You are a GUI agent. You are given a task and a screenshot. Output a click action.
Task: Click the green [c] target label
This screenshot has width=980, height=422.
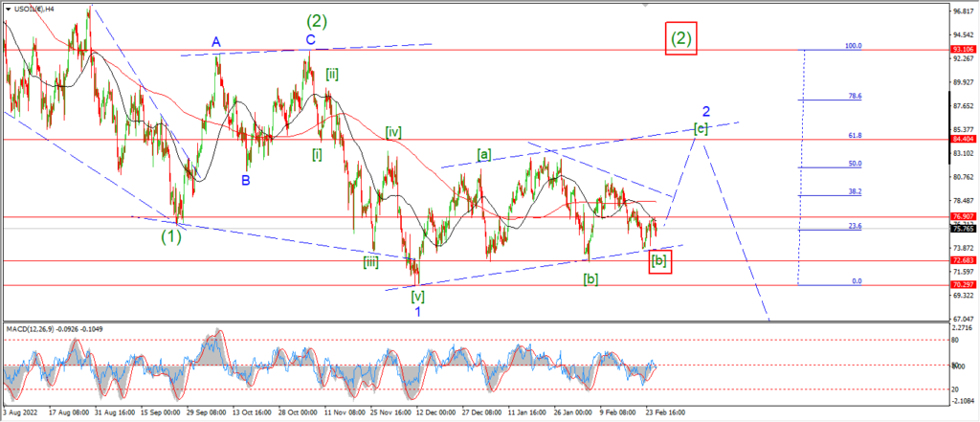(x=702, y=129)
